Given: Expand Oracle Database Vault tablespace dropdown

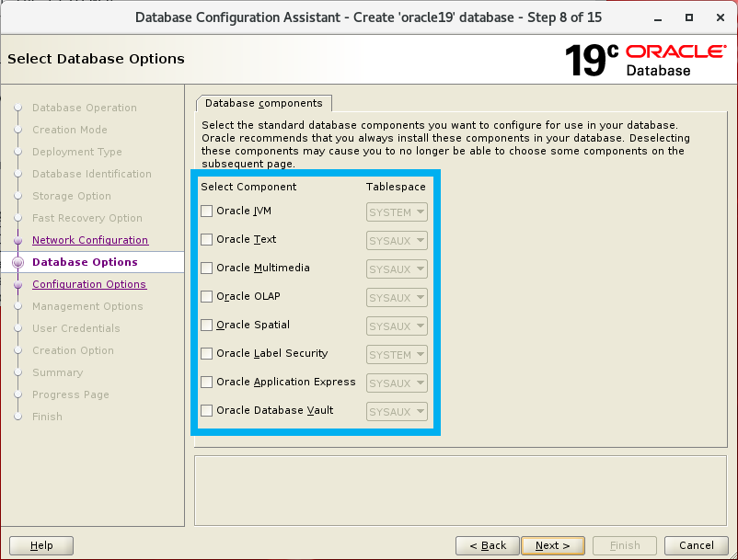Looking at the screenshot, I should [397, 411].
